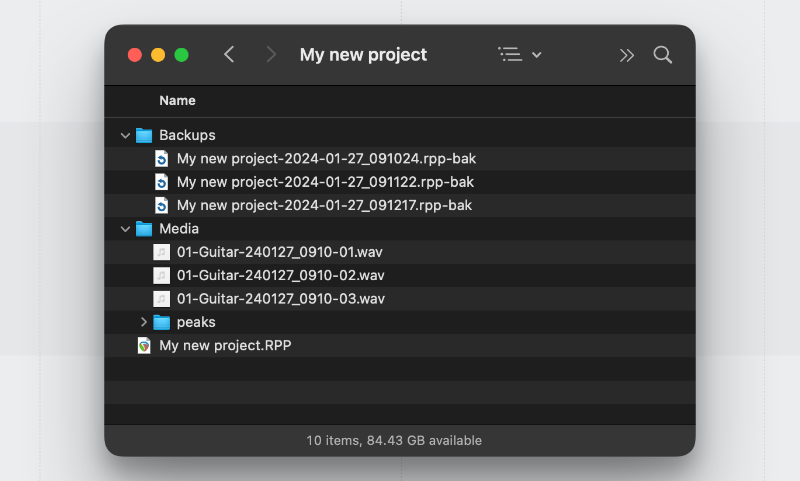Select '01-Guitar-240127_0910-03.wav'

tap(281, 299)
